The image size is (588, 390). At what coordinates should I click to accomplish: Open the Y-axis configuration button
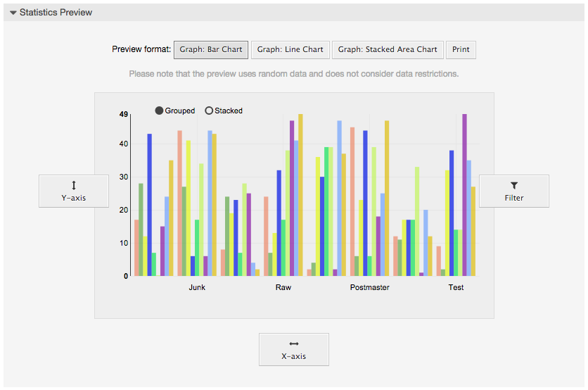[x=74, y=191]
